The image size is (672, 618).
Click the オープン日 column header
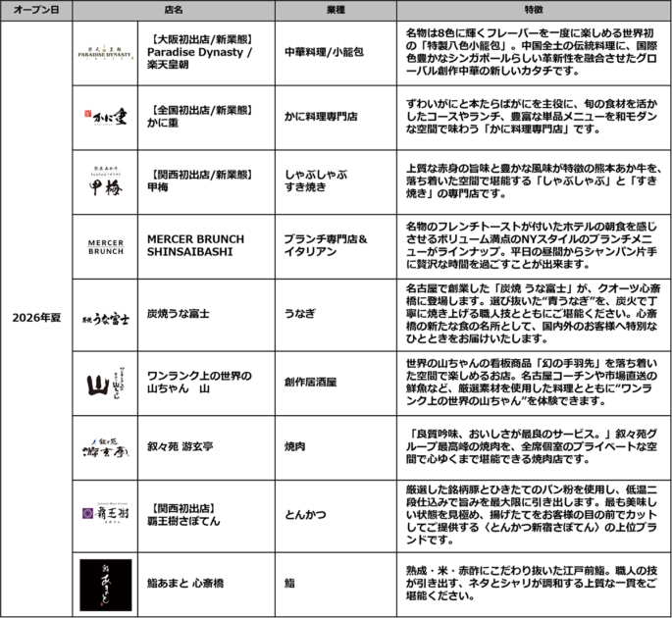tap(37, 9)
